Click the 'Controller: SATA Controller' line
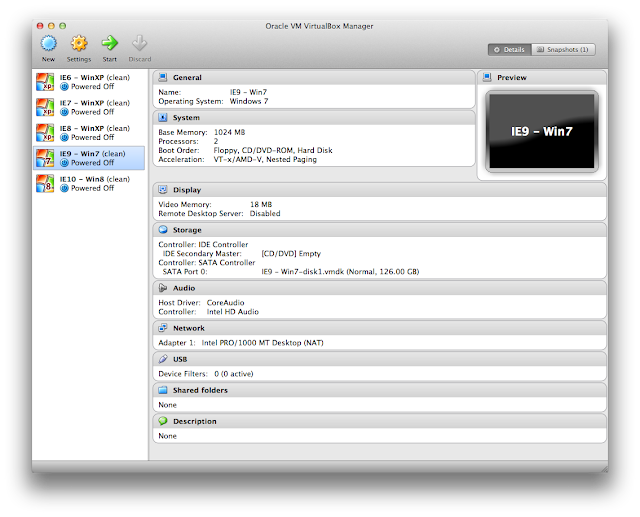640x517 pixels. click(x=207, y=263)
